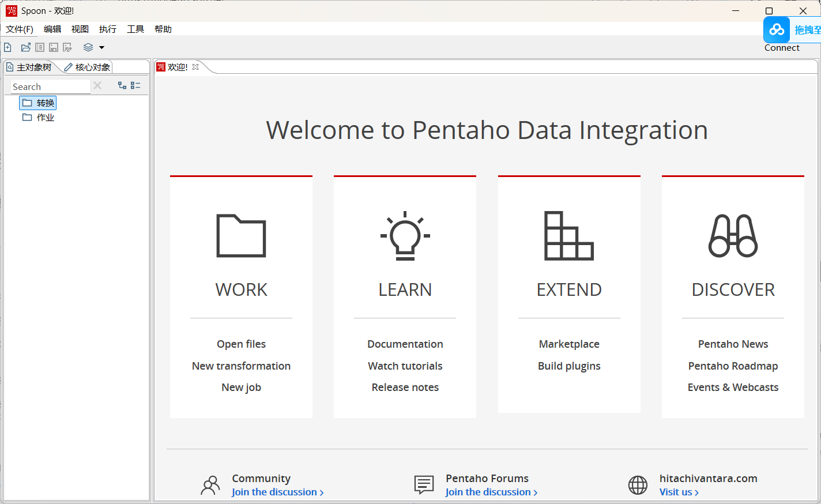Click the EXTEND heading
The height and width of the screenshot is (504, 821).
point(569,289)
